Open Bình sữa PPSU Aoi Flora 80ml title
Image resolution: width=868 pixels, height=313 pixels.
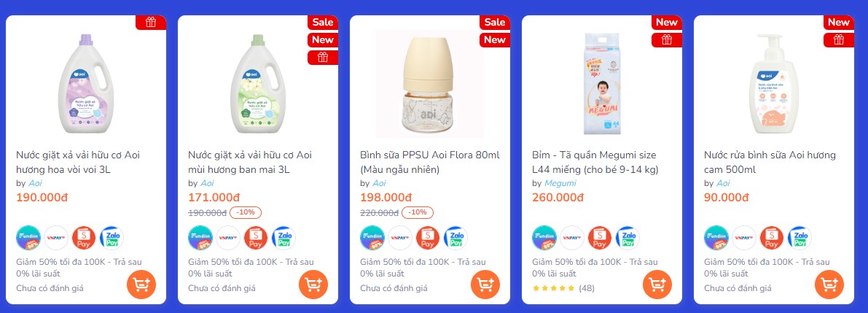click(x=430, y=162)
